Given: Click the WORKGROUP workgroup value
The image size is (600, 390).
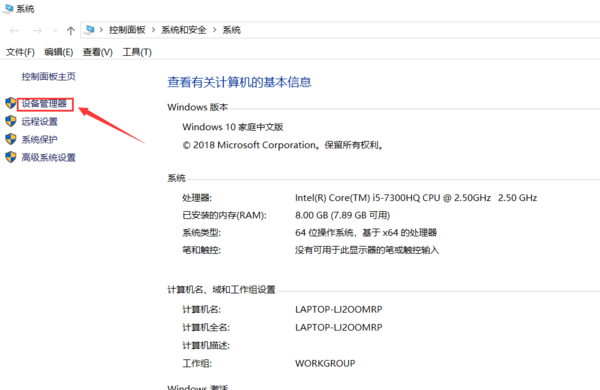Looking at the screenshot, I should 325,363.
